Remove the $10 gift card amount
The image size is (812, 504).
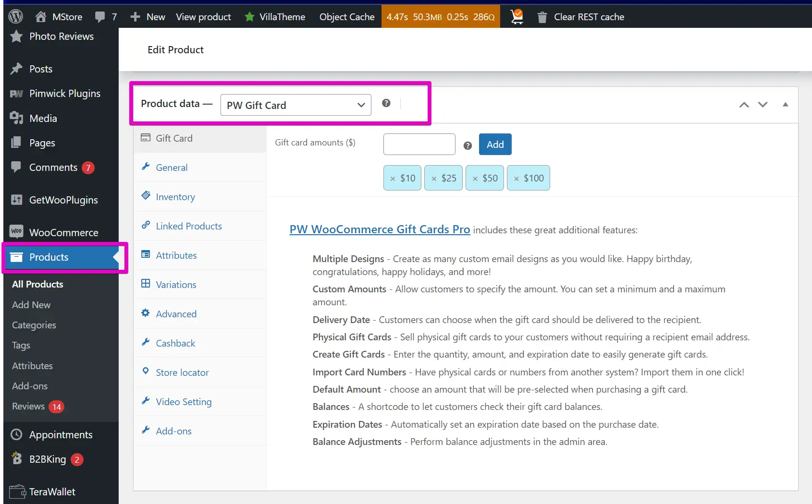[x=393, y=179]
